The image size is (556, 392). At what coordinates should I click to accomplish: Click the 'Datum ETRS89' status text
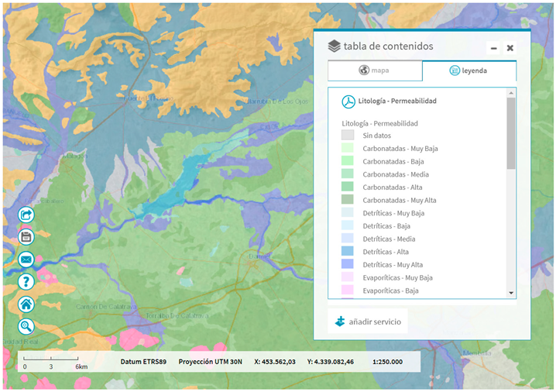(x=143, y=362)
